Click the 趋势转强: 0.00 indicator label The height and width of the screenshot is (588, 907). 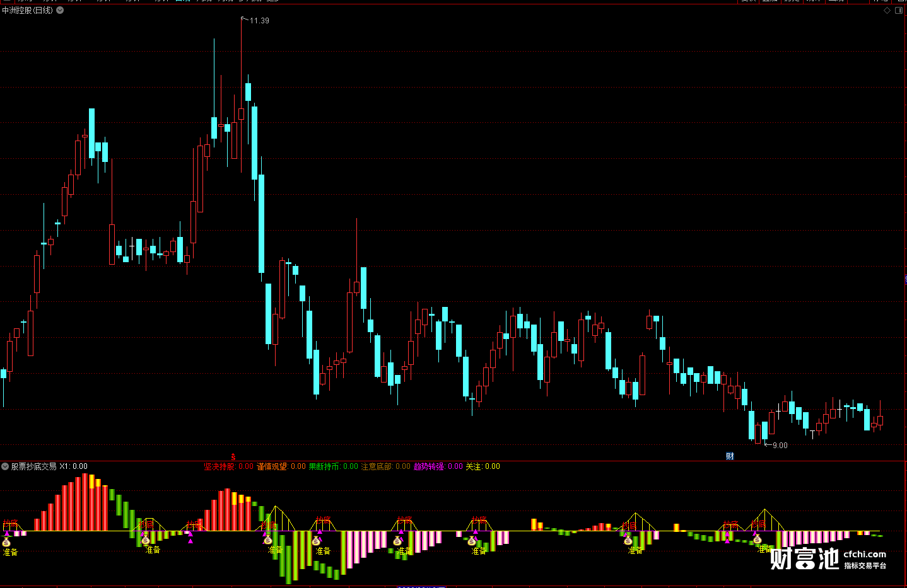tap(438, 466)
